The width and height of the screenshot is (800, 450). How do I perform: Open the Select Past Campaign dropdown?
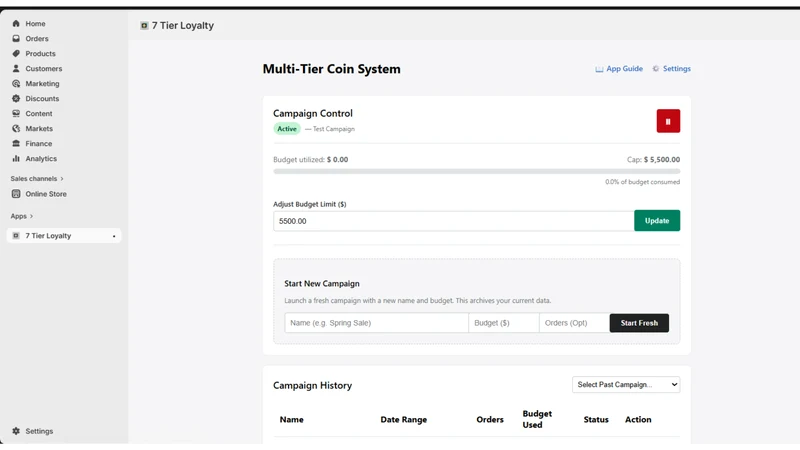click(x=626, y=385)
